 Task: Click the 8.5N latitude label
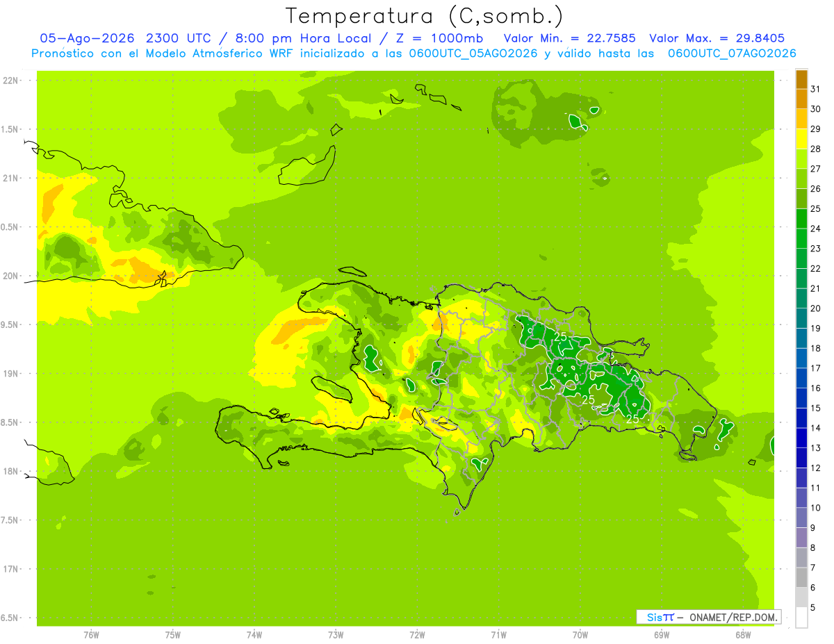click(x=10, y=422)
